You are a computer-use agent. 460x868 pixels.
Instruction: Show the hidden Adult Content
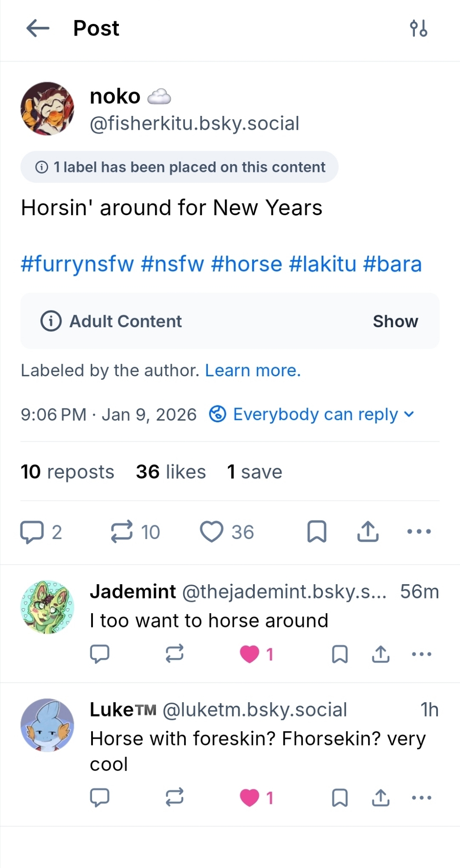tap(395, 321)
